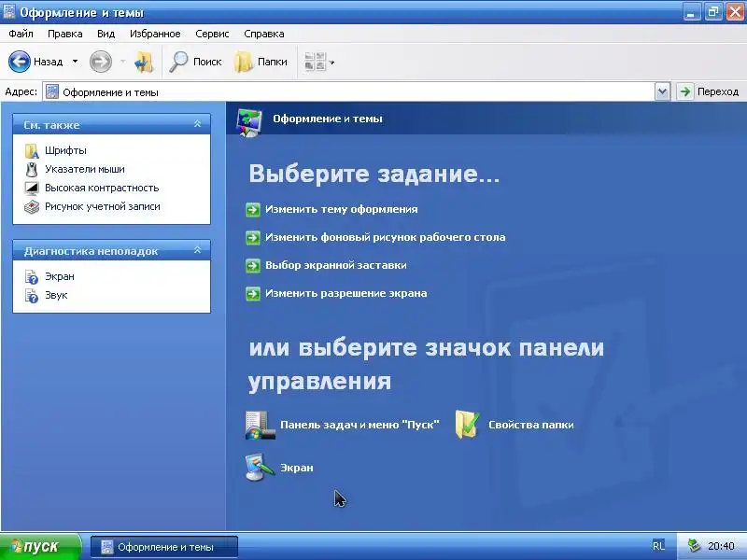
Task: Click the Поиск label text
Action: click(207, 62)
